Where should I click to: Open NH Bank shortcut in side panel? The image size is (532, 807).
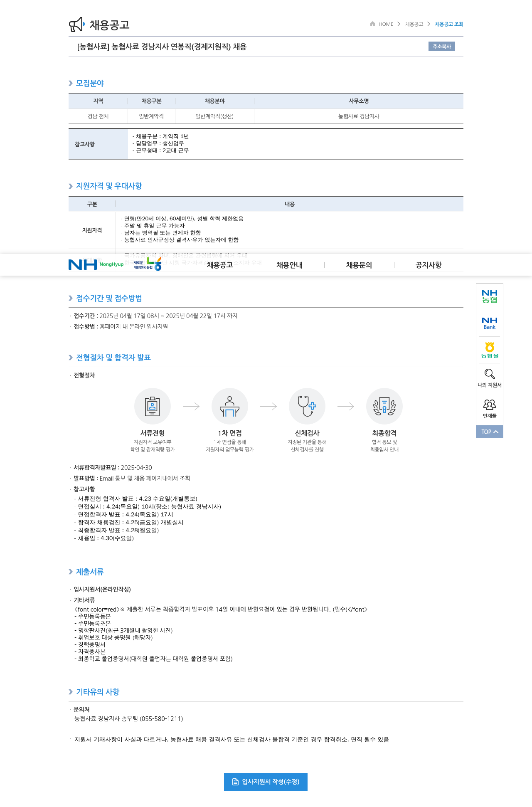coord(490,323)
